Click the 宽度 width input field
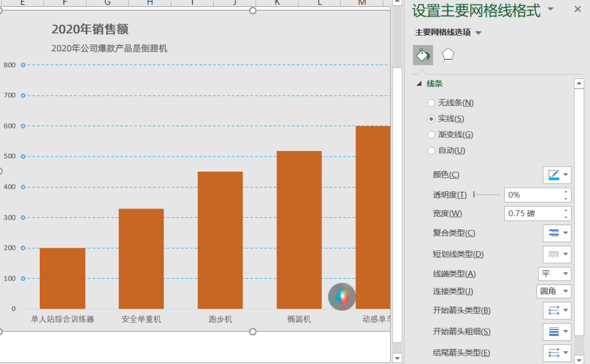 [533, 214]
